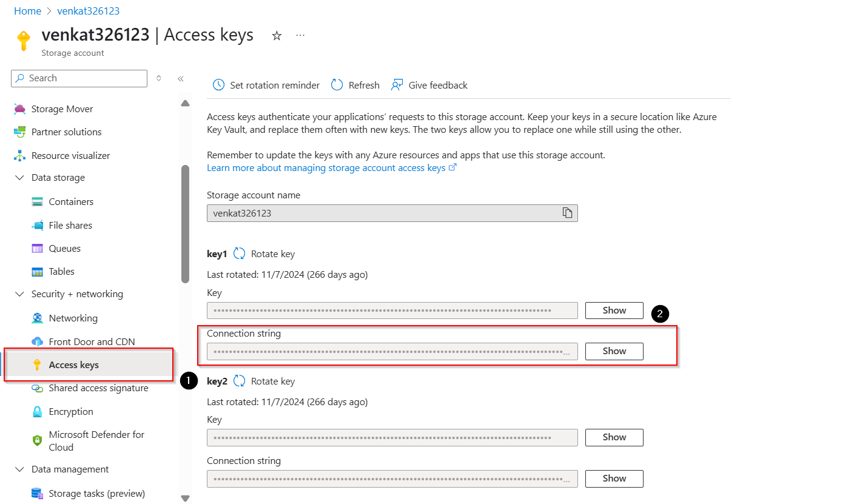854x504 pixels.
Task: Click the Networking icon
Action: click(38, 318)
